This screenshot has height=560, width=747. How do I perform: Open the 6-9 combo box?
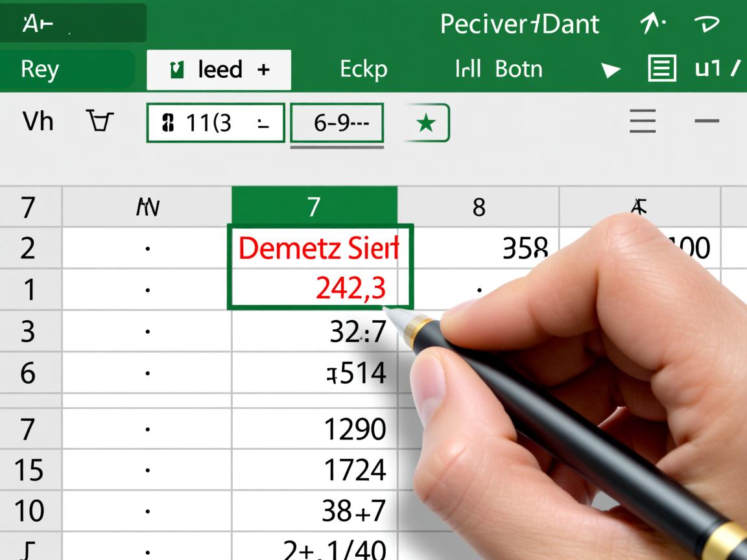[337, 122]
